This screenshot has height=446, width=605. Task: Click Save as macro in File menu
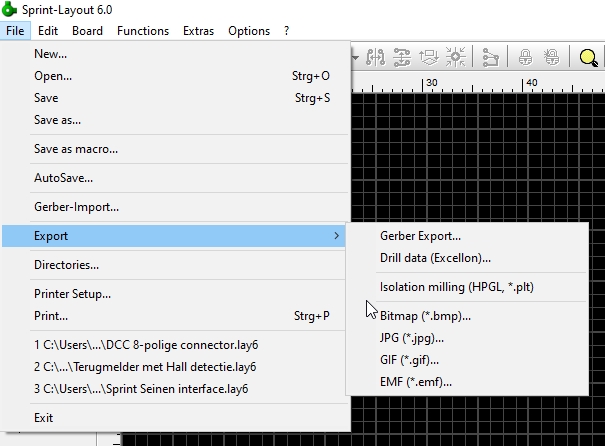point(76,149)
